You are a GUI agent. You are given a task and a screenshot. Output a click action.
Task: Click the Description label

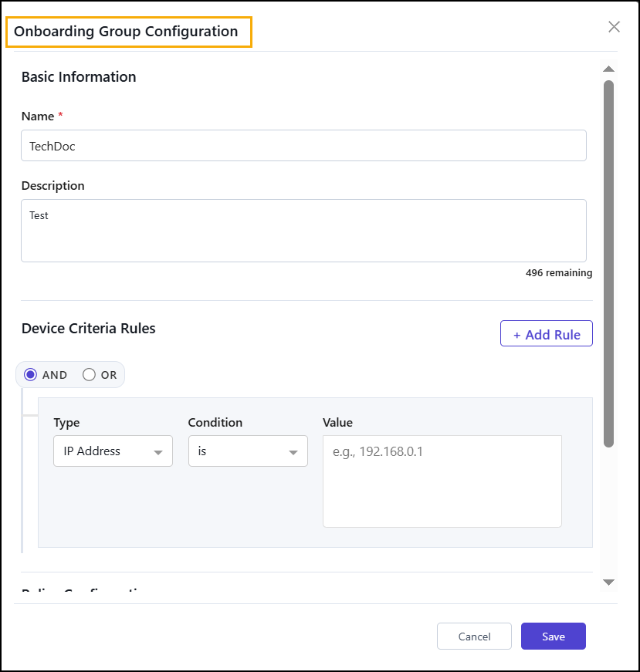[53, 186]
